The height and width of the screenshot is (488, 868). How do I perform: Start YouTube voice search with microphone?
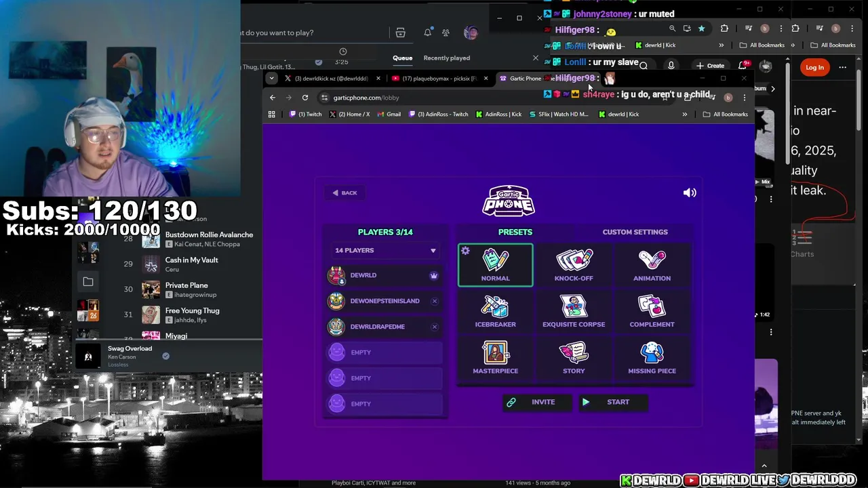[671, 66]
